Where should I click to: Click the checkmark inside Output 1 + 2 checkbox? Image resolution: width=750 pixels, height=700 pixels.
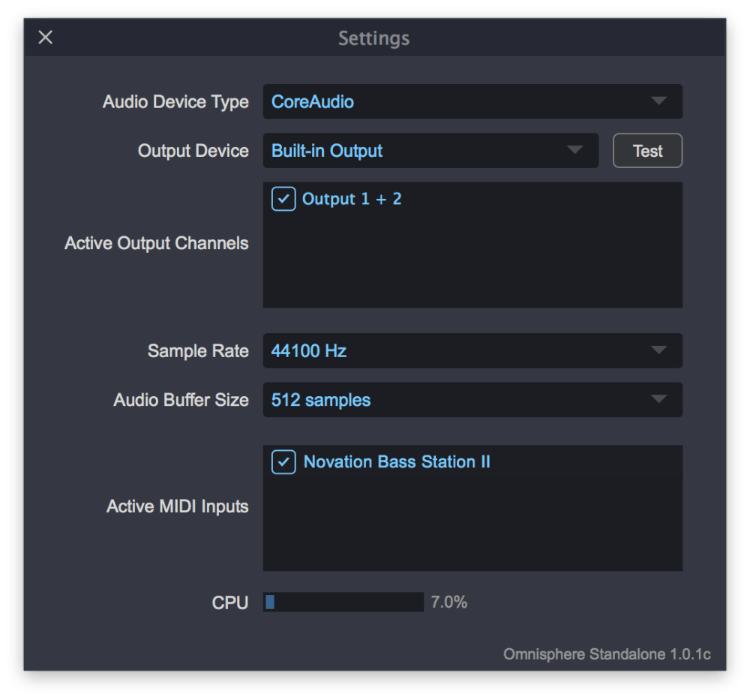point(283,199)
